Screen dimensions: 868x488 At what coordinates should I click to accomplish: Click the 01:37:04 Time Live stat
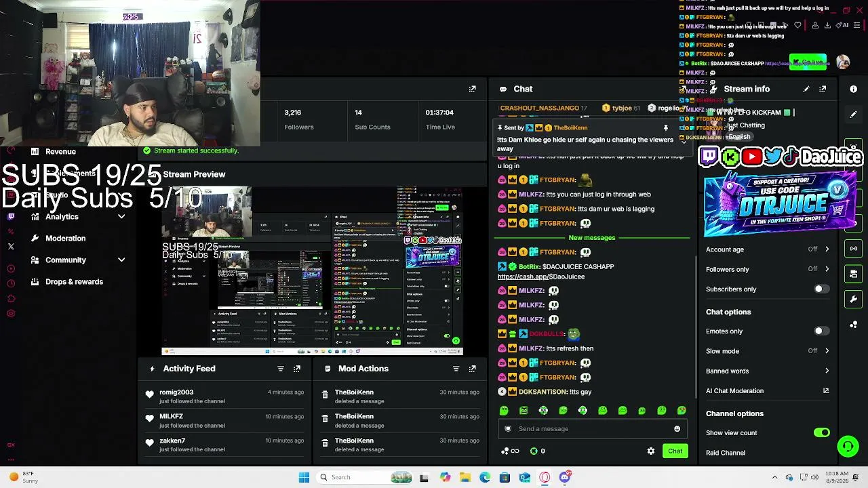click(x=439, y=119)
